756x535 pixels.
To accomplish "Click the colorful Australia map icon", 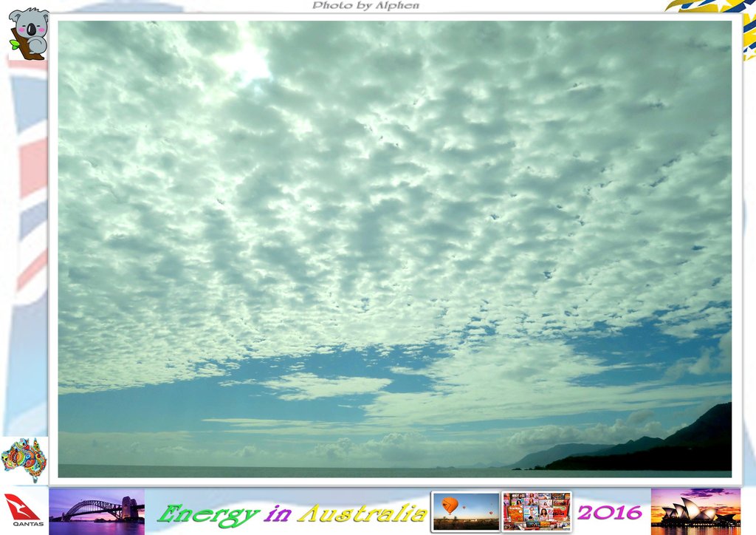I will 24,458.
